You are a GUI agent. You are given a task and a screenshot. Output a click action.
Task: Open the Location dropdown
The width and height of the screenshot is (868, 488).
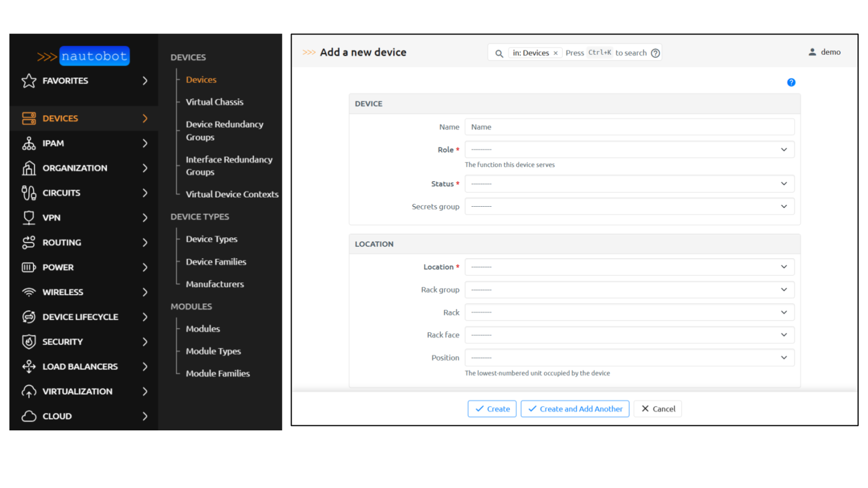[629, 267]
